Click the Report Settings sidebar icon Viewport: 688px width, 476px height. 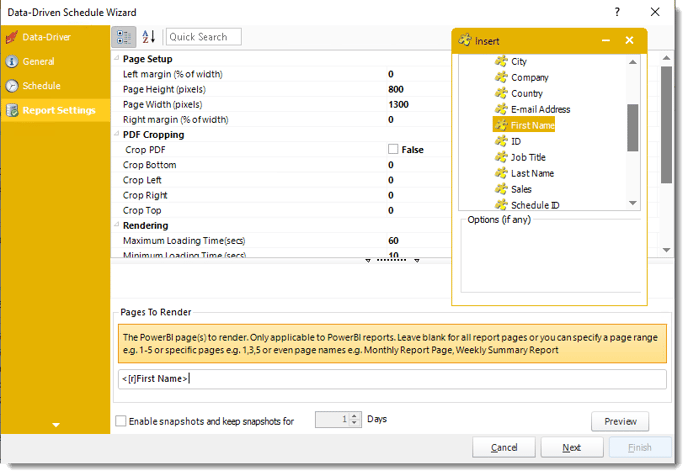(12, 110)
